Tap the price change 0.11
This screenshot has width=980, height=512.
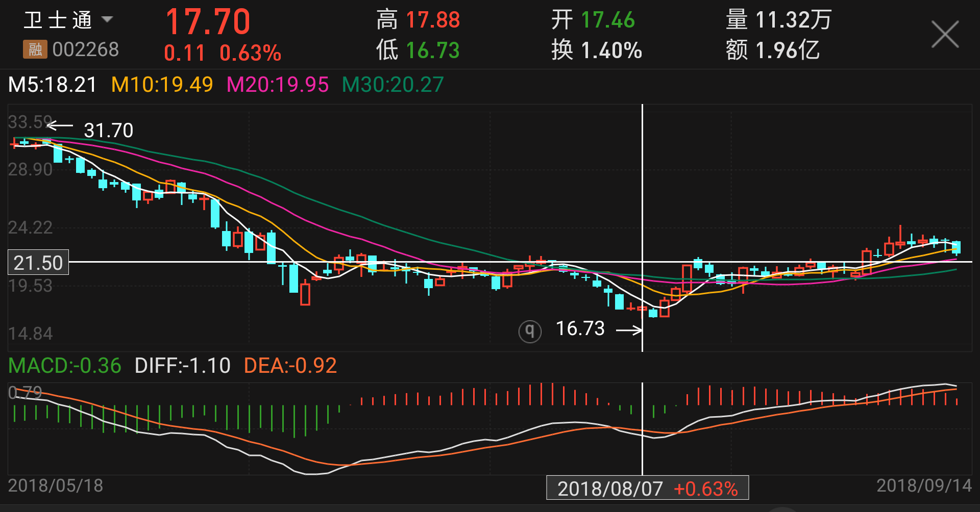tap(184, 53)
